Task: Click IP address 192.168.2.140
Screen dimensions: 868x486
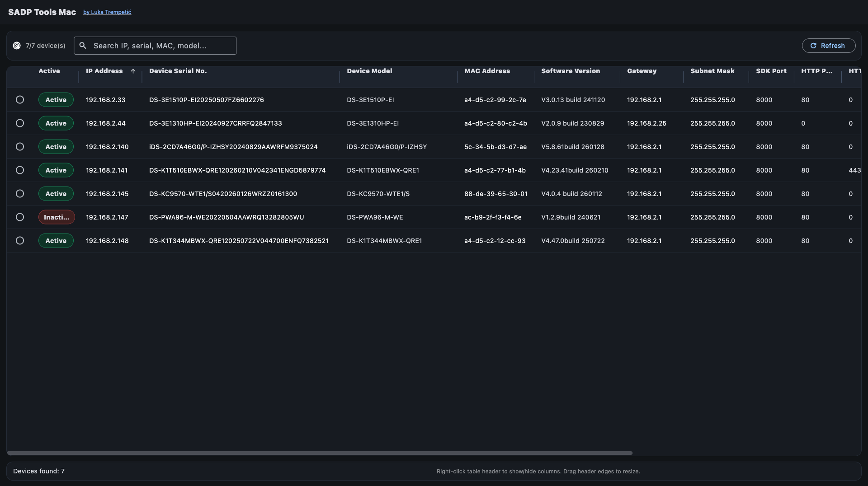Action: tap(107, 147)
